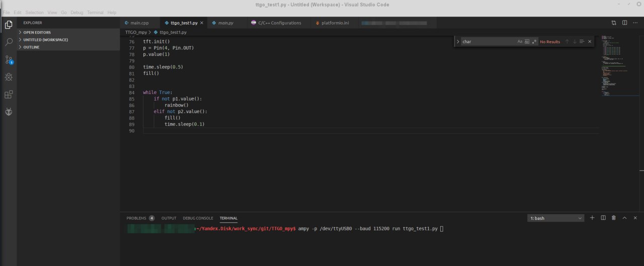Open the Selection menu
Viewport: 644px width, 266px height.
(34, 12)
